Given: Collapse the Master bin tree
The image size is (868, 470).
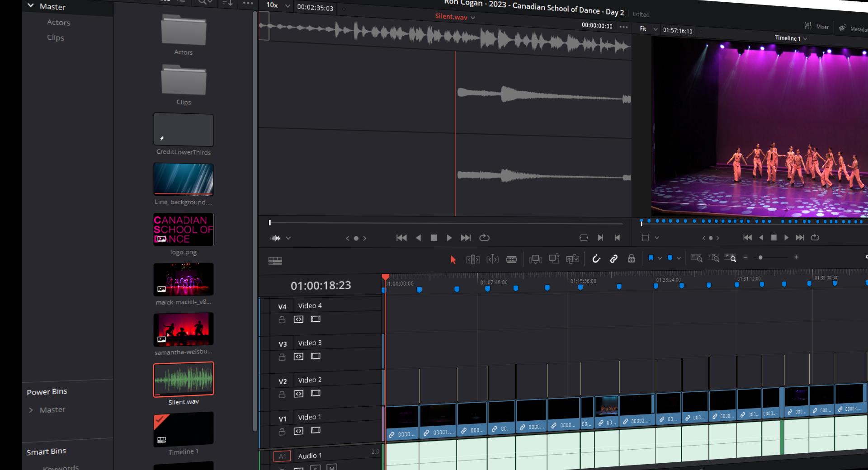Looking at the screenshot, I should tap(31, 6).
